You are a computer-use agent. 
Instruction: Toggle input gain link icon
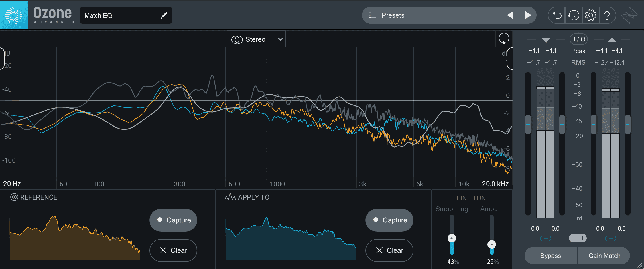[546, 238]
